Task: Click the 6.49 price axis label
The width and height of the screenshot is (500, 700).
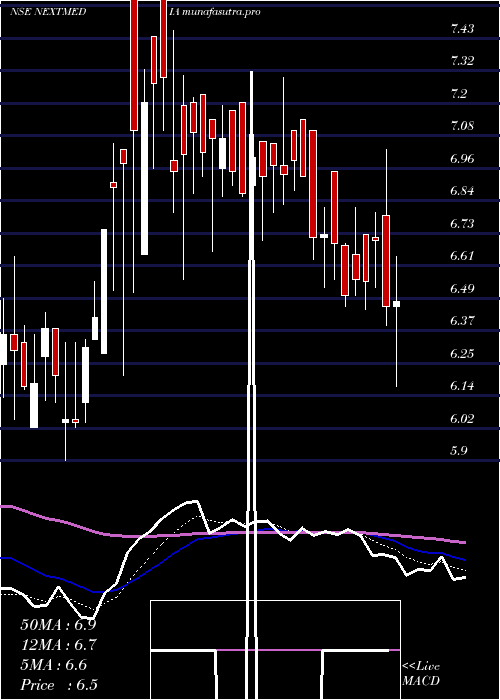Action: (x=462, y=288)
